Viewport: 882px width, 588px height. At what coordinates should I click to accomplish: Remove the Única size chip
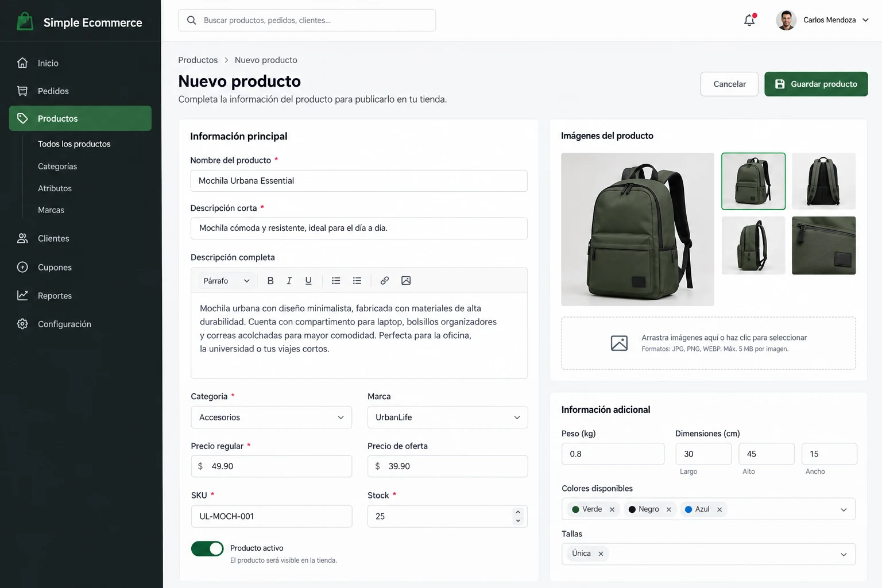[x=601, y=554]
